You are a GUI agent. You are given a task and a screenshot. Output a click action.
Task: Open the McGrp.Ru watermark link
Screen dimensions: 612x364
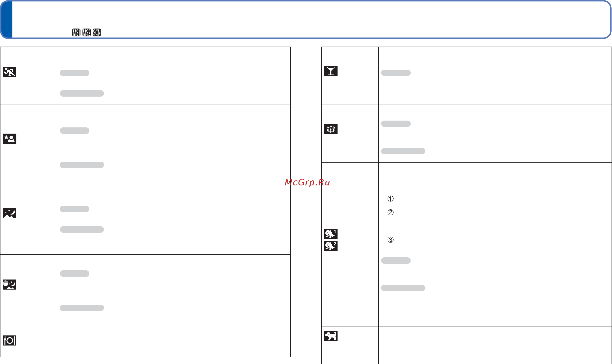point(307,182)
